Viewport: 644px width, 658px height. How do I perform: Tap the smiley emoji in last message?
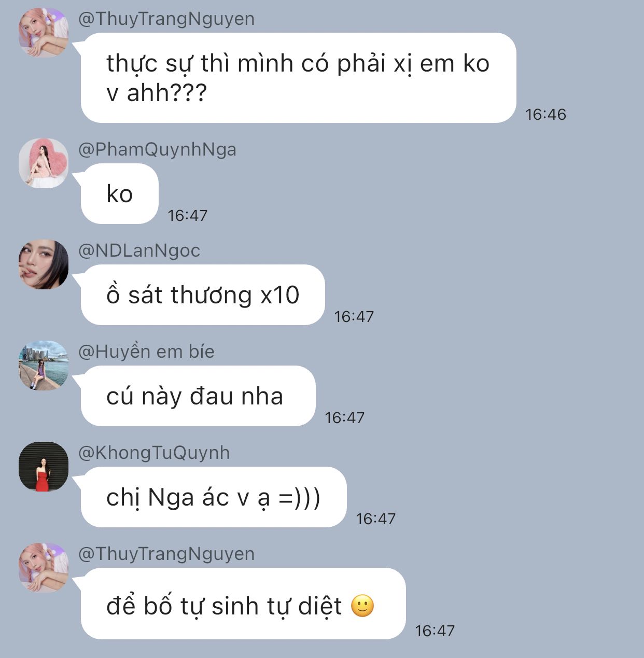[x=362, y=606]
